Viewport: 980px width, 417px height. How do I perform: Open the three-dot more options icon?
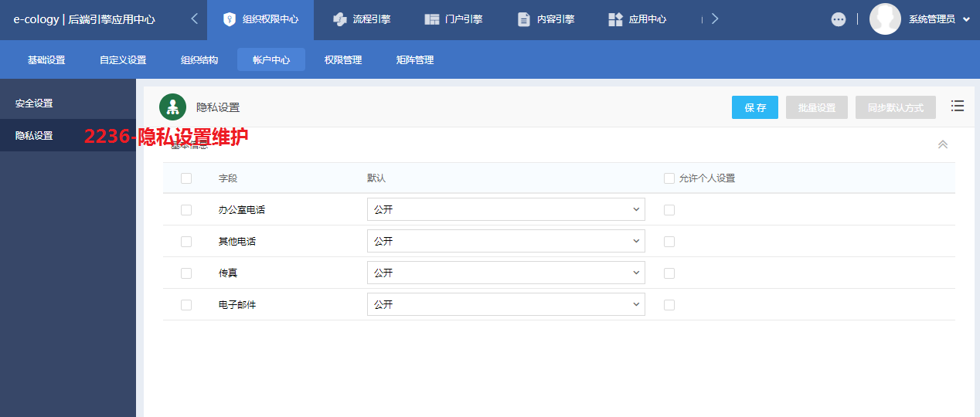[x=839, y=19]
